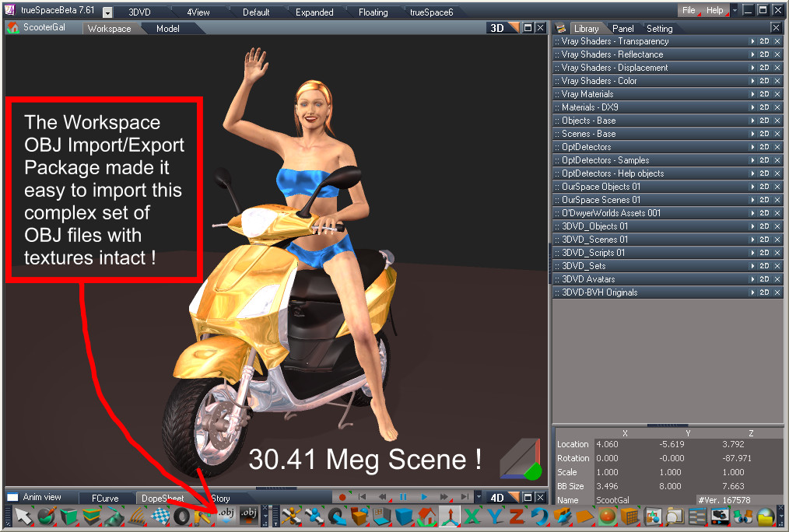Image resolution: width=789 pixels, height=532 pixels.
Task: Expand the Vray Materials library
Action: pos(752,94)
